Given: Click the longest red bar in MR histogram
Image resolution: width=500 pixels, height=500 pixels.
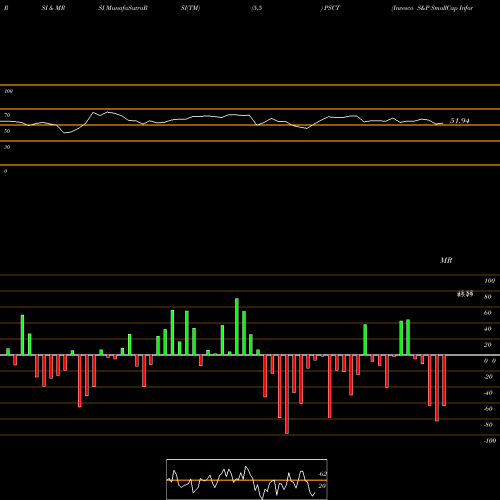Looking at the screenshot, I should coord(287,394).
